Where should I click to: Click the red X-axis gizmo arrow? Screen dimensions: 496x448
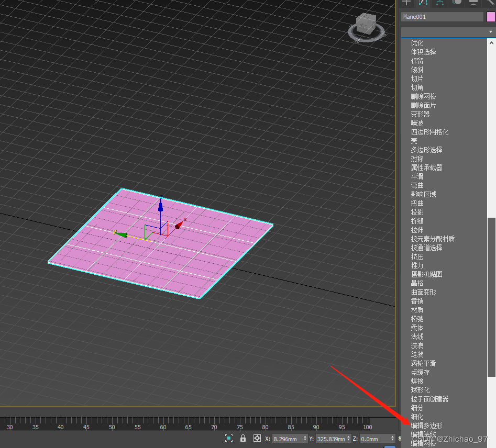click(180, 224)
